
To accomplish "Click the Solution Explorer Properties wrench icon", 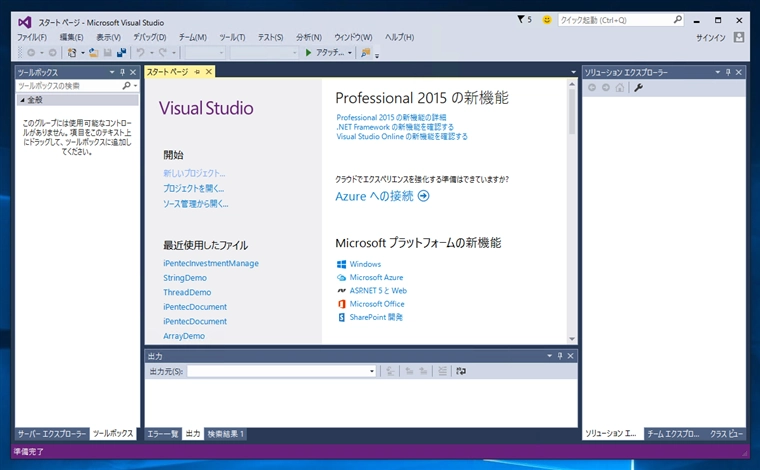I will point(638,88).
